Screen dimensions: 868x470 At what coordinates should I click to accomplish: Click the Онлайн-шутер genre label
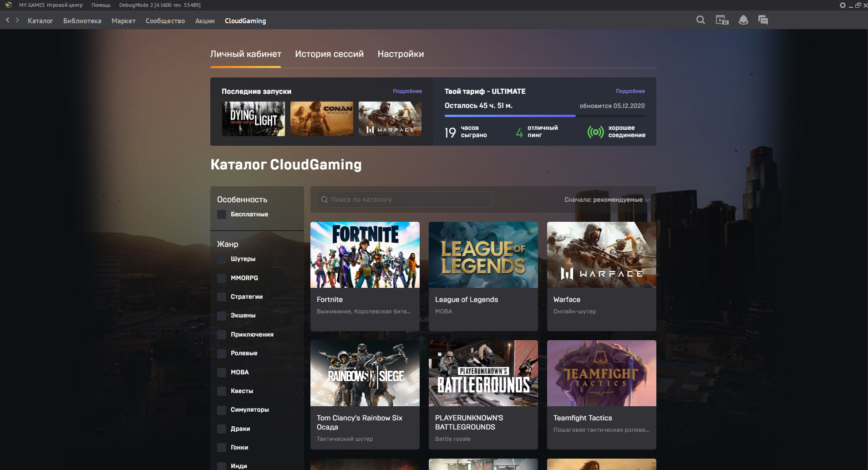coord(574,312)
